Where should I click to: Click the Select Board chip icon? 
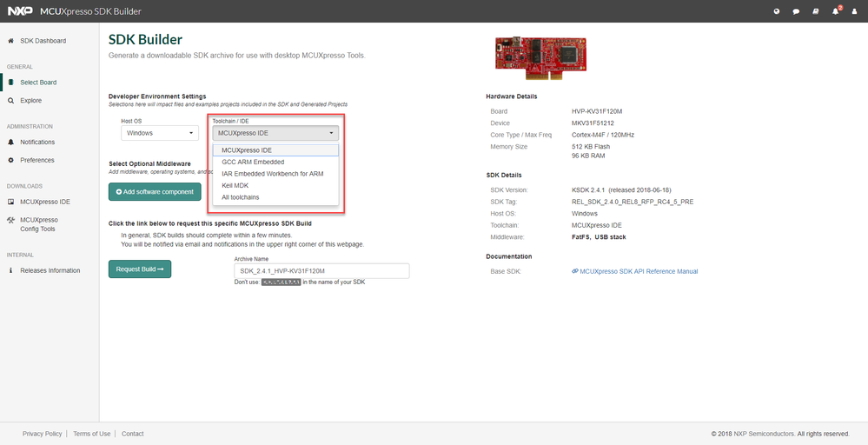click(x=10, y=83)
